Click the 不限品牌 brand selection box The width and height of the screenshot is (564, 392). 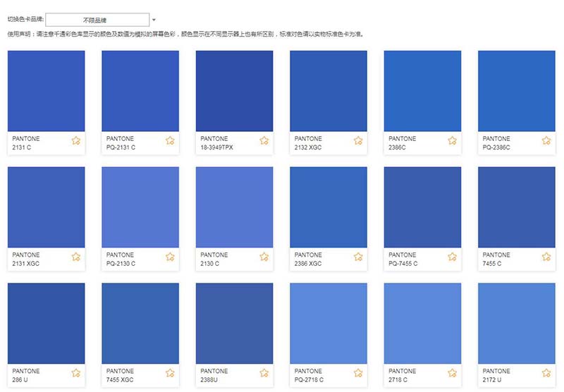click(x=97, y=20)
